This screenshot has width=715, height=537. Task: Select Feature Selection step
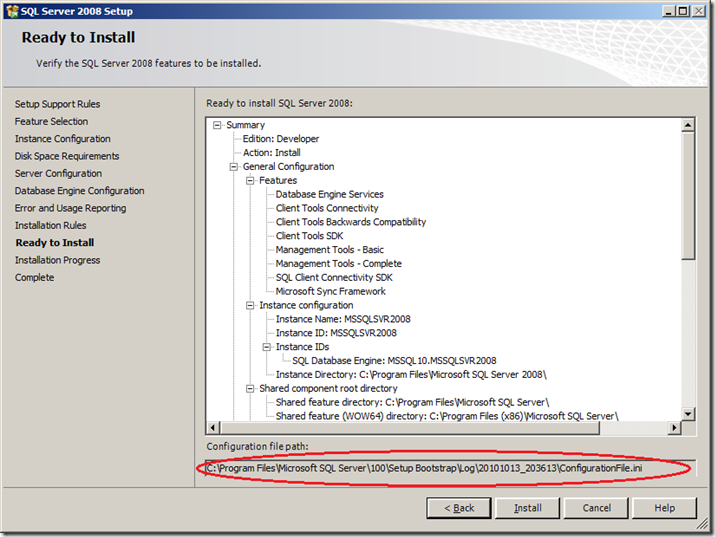pos(52,121)
